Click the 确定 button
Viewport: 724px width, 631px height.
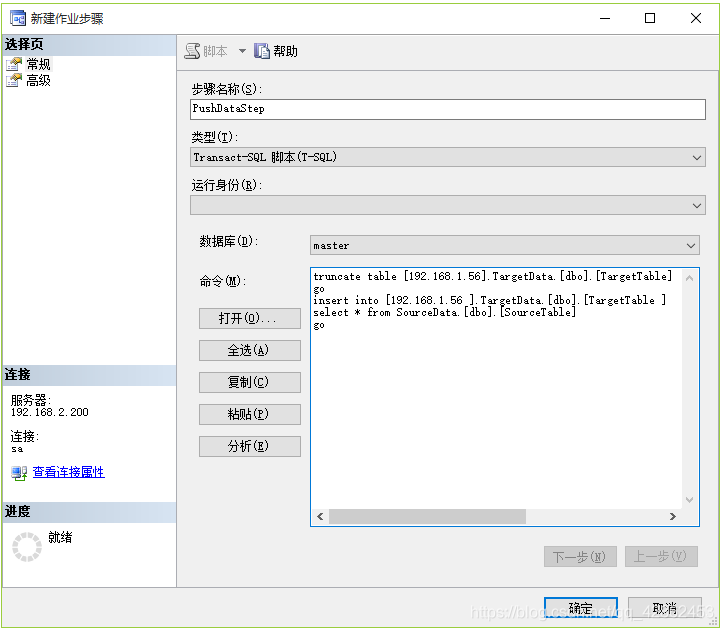coord(580,607)
